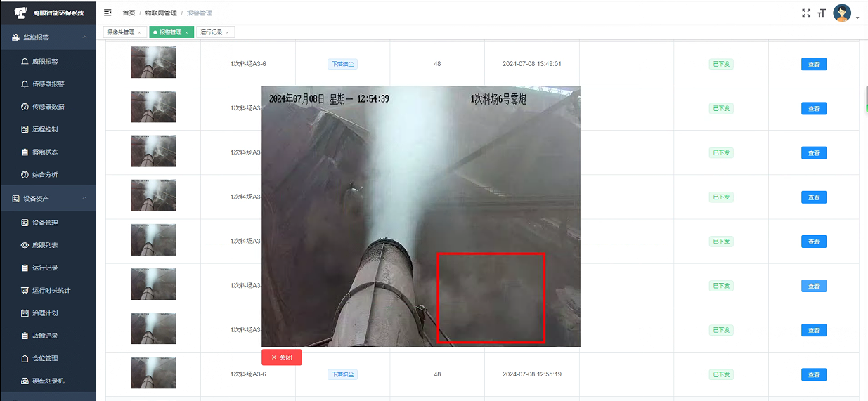Open 治理计划 calendar item
The width and height of the screenshot is (868, 401).
pos(45,313)
